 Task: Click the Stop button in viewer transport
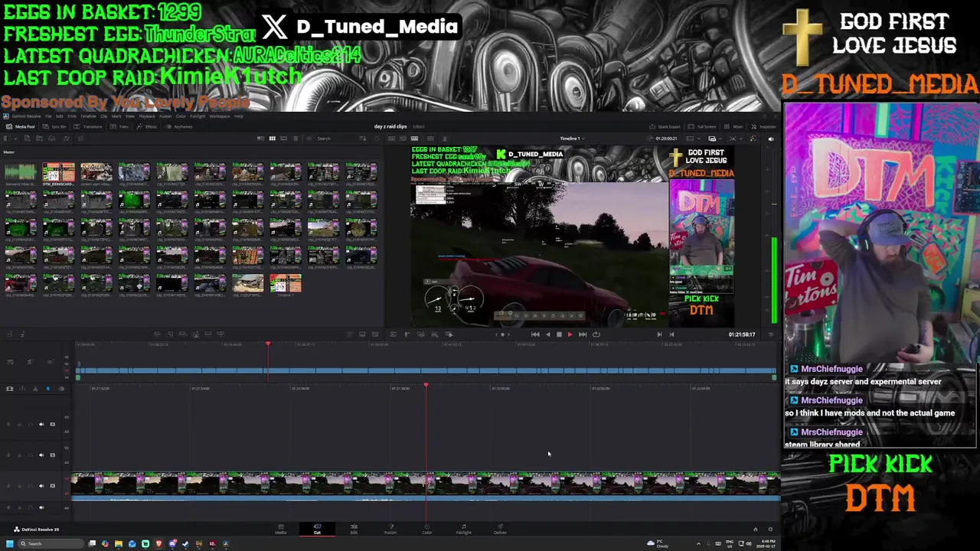pos(559,334)
